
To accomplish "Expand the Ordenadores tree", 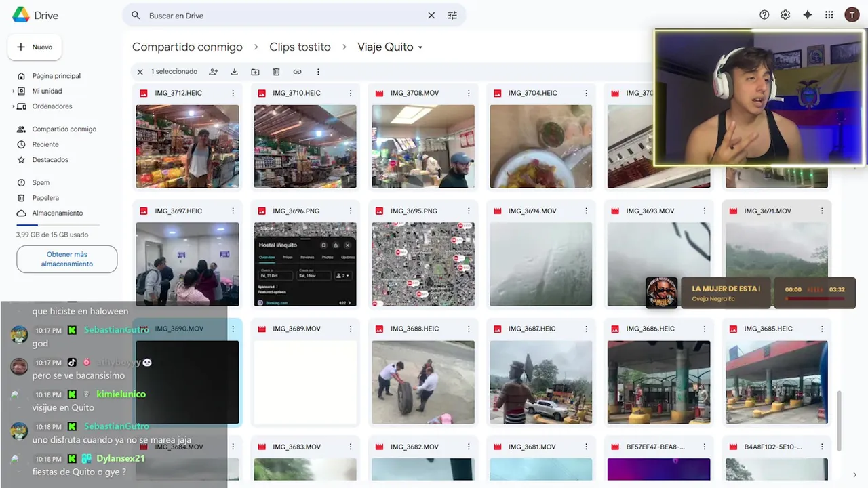I will click(x=14, y=106).
